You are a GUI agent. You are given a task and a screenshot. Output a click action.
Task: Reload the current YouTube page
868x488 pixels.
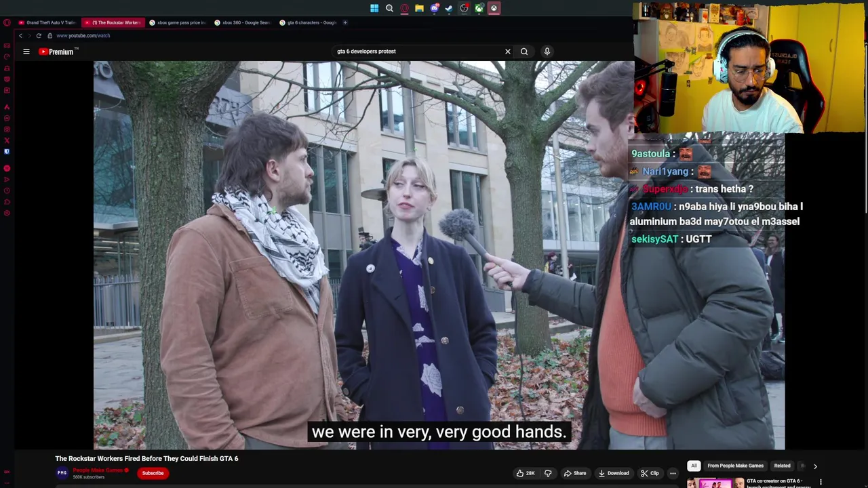point(39,35)
